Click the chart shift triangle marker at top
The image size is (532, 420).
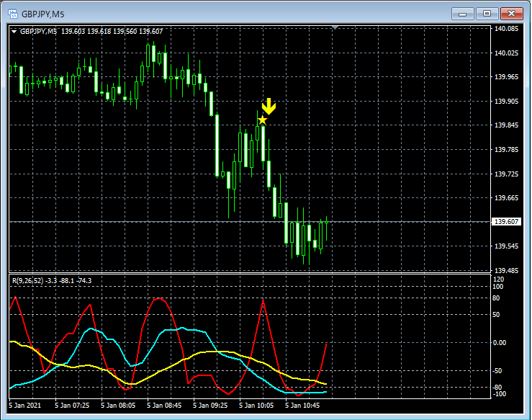pyautogui.click(x=335, y=27)
